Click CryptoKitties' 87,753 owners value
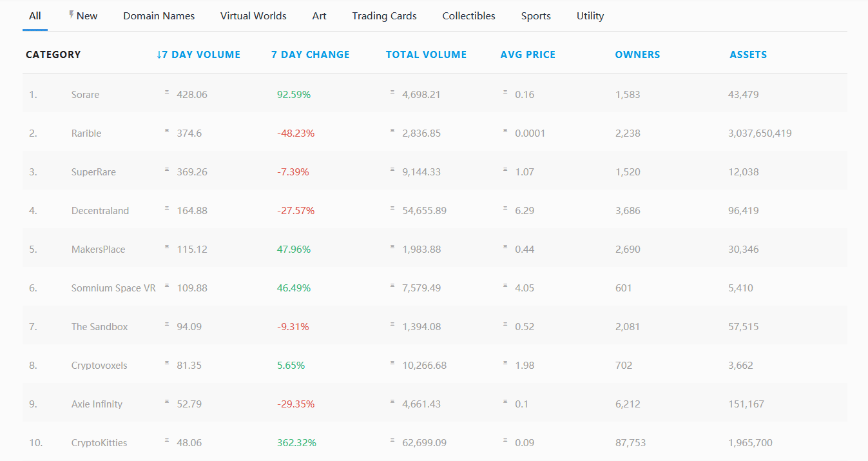868x461 pixels. 630,442
